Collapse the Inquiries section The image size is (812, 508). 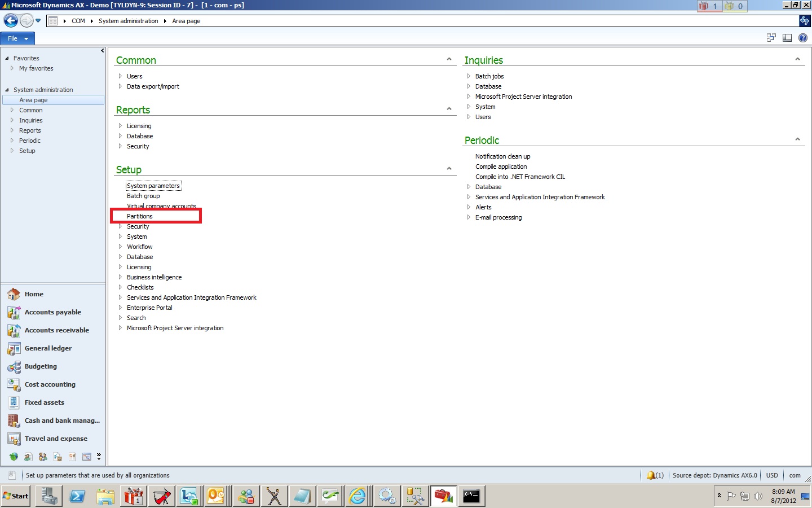[x=797, y=59]
